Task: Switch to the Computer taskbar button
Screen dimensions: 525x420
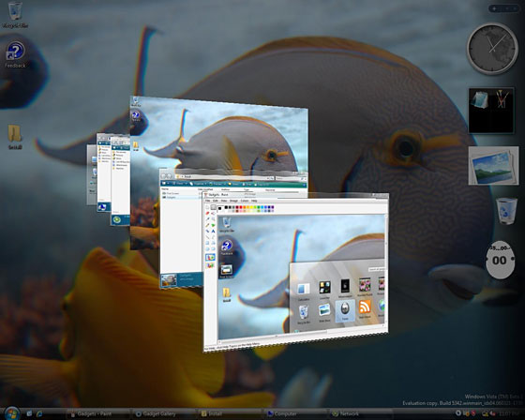Action: coord(295,413)
